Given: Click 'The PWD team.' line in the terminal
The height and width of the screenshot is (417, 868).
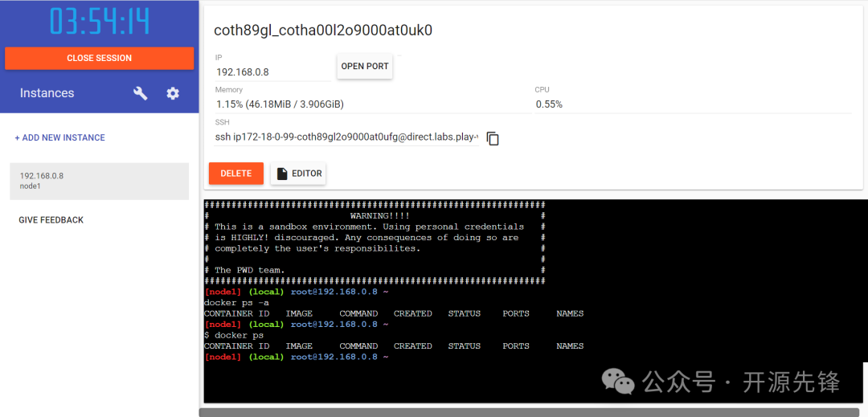Looking at the screenshot, I should [250, 270].
